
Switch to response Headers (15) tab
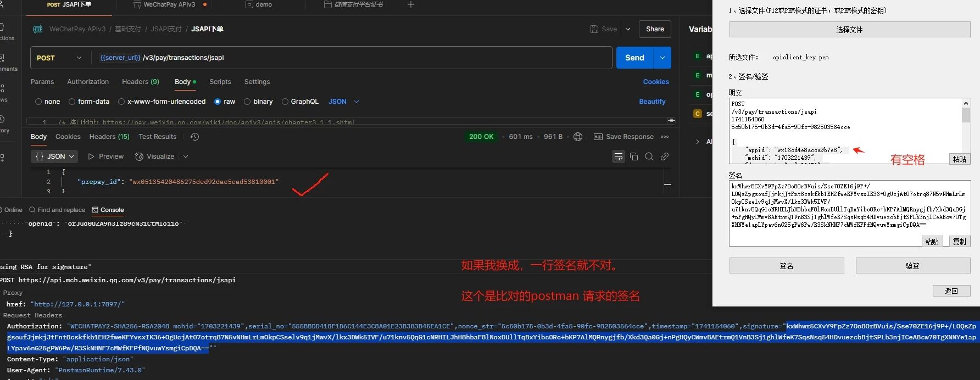click(109, 137)
